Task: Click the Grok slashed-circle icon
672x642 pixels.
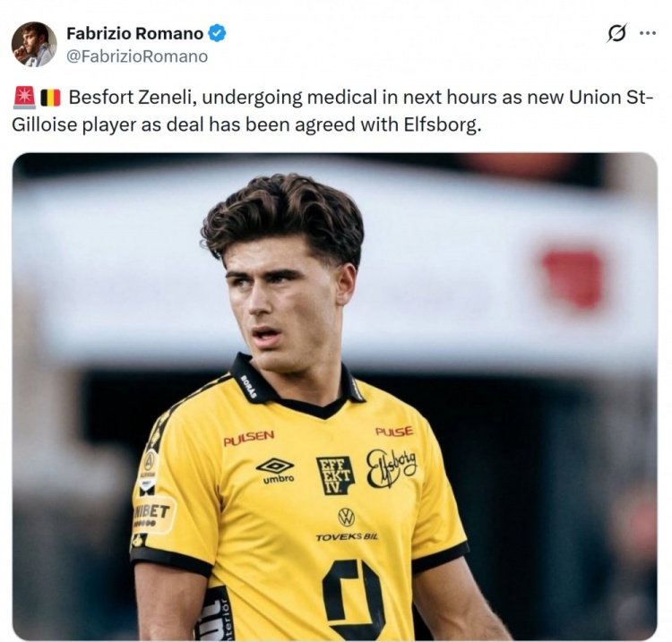Action: [x=616, y=33]
